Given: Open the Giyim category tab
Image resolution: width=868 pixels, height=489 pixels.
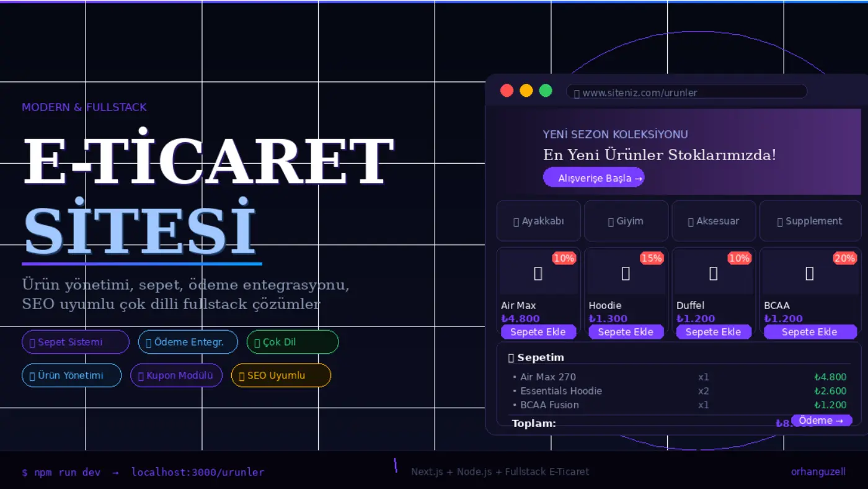Looking at the screenshot, I should pos(626,221).
